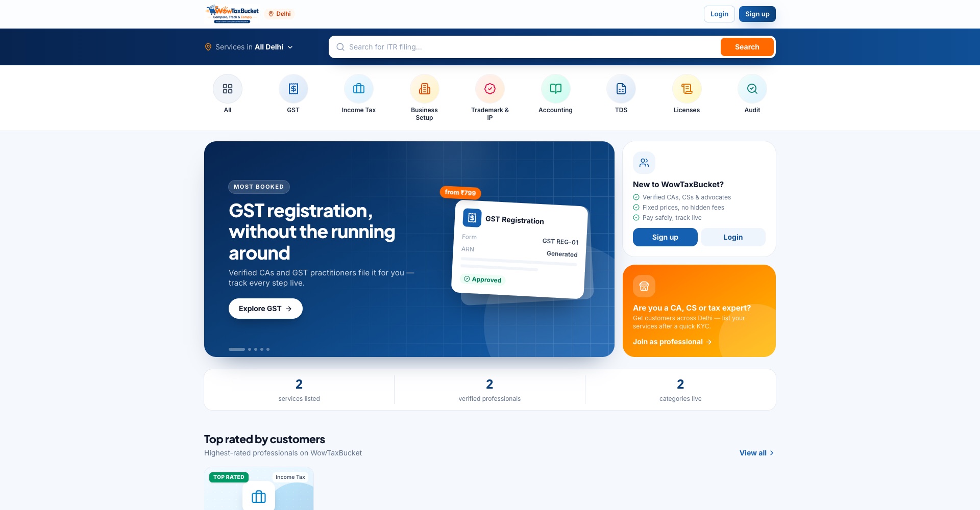Open the All categories grid icon

pos(228,89)
